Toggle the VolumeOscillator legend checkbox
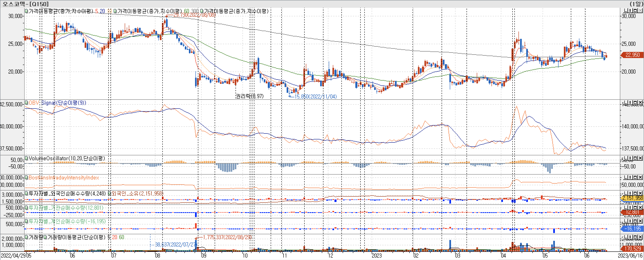The height and width of the screenshot is (260, 644). pyautogui.click(x=26, y=158)
